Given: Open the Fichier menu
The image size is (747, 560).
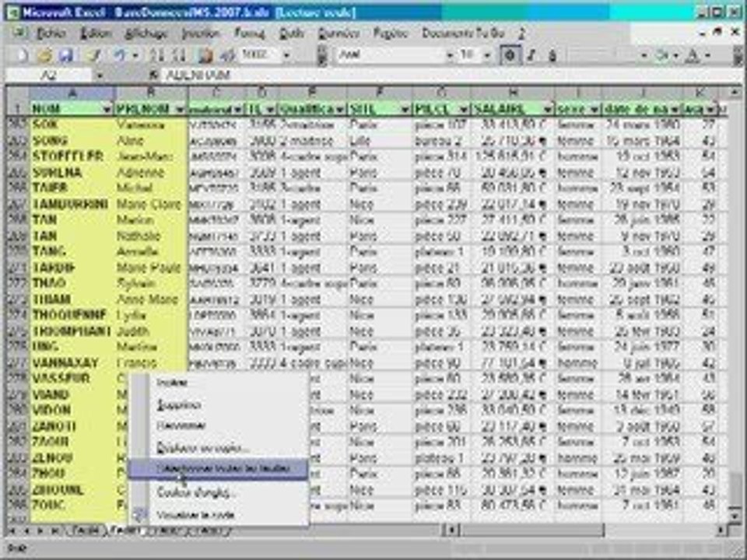Looking at the screenshot, I should click(x=51, y=33).
